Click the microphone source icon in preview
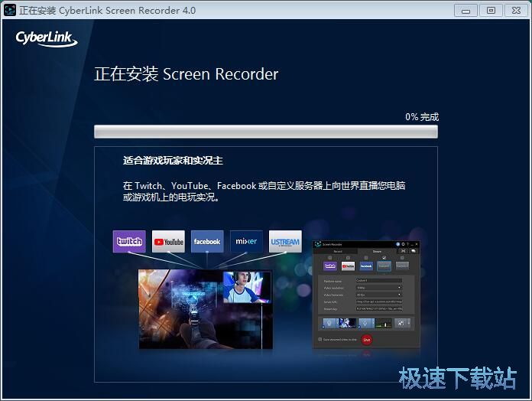The width and height of the screenshot is (532, 401). [365, 323]
